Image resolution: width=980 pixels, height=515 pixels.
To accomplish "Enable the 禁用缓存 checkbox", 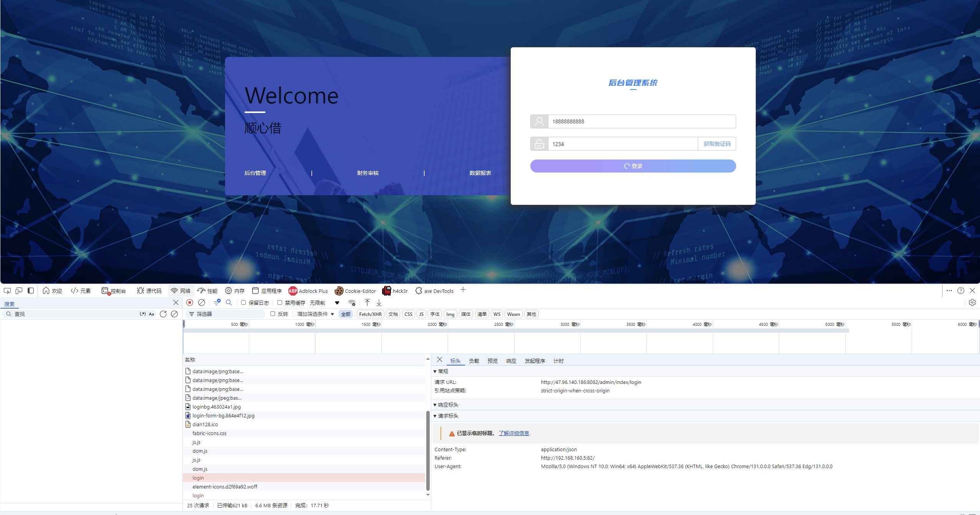I will 280,302.
